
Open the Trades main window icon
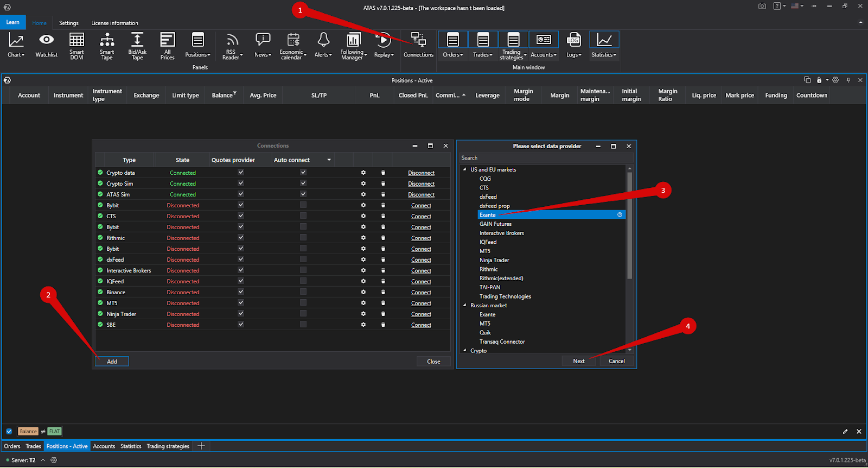coord(483,40)
